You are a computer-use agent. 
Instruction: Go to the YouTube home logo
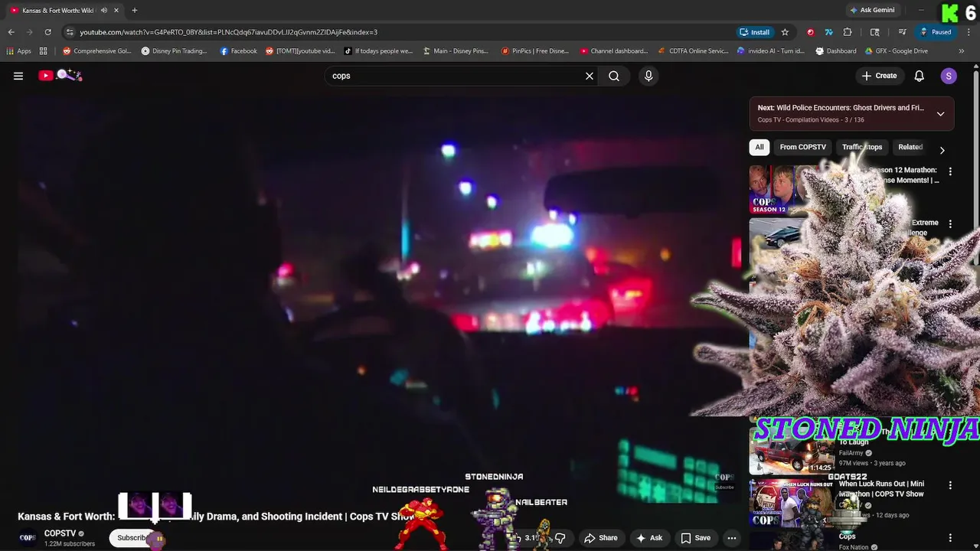point(60,75)
